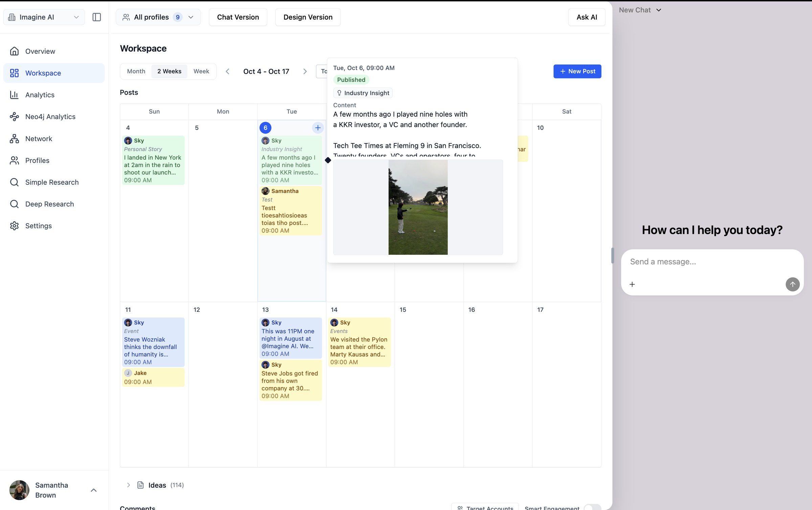Switch calendar to 2 Weeks view
This screenshot has width=812, height=510.
click(169, 71)
